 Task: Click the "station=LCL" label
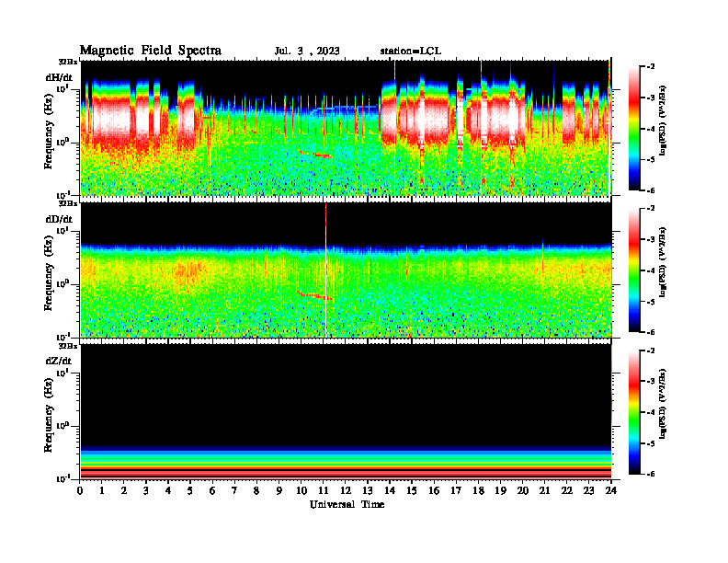(x=411, y=52)
